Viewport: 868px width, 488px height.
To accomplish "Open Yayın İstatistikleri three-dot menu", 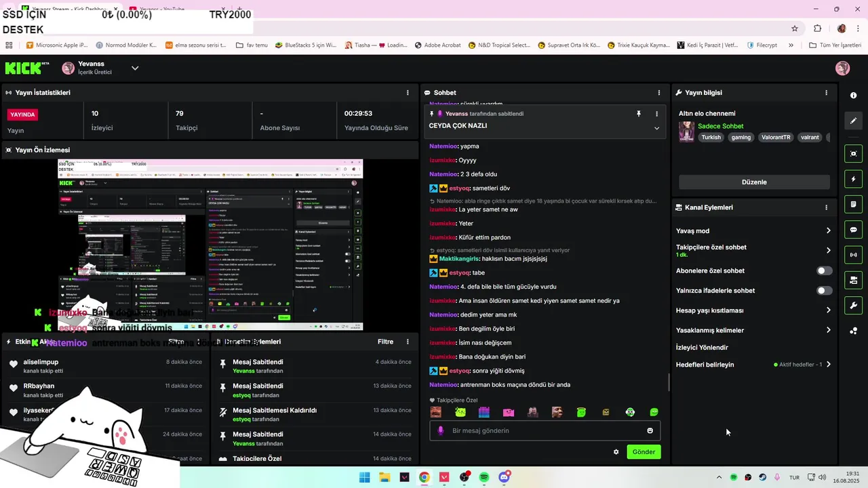I will coord(408,93).
